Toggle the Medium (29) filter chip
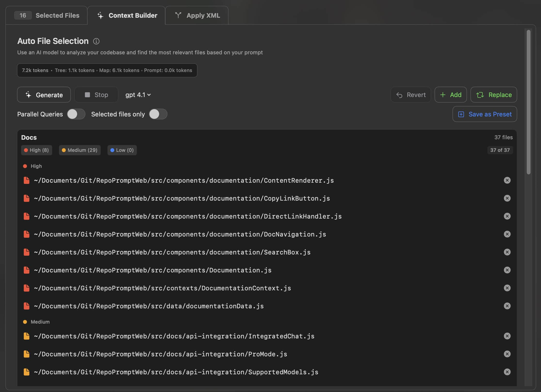This screenshot has width=541, height=392. 80,150
